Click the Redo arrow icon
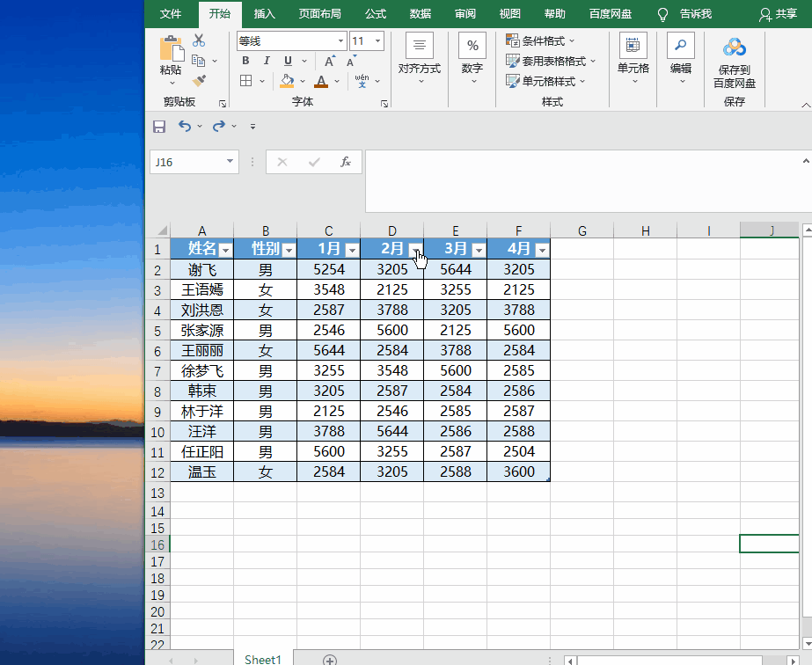The image size is (812, 665). pyautogui.click(x=219, y=126)
